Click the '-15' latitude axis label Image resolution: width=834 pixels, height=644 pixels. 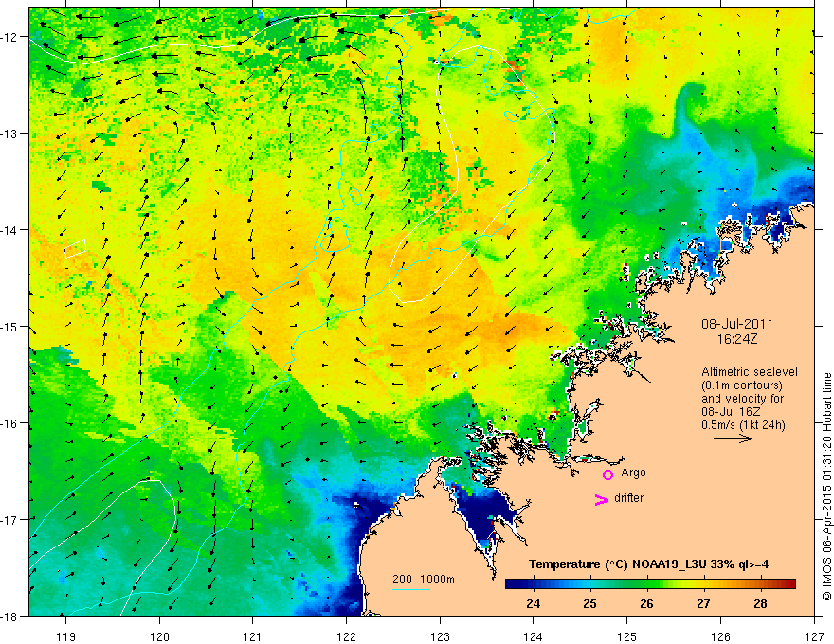[x=10, y=326]
